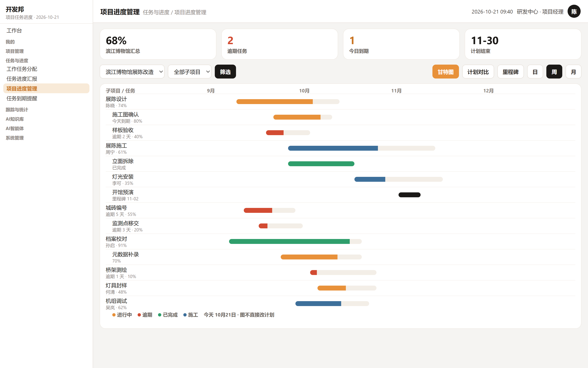The image size is (588, 368).
Task: Select the 施工图确认 task row label
Action: 125,115
